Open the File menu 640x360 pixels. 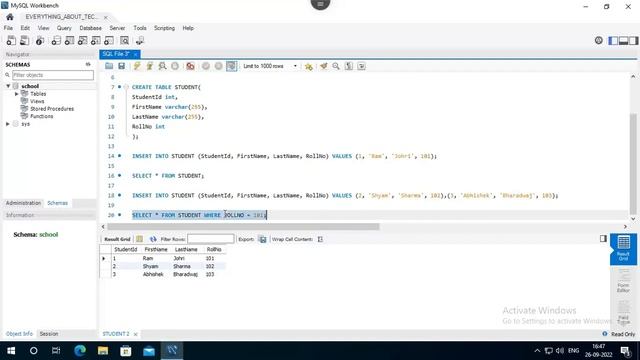coord(8,28)
